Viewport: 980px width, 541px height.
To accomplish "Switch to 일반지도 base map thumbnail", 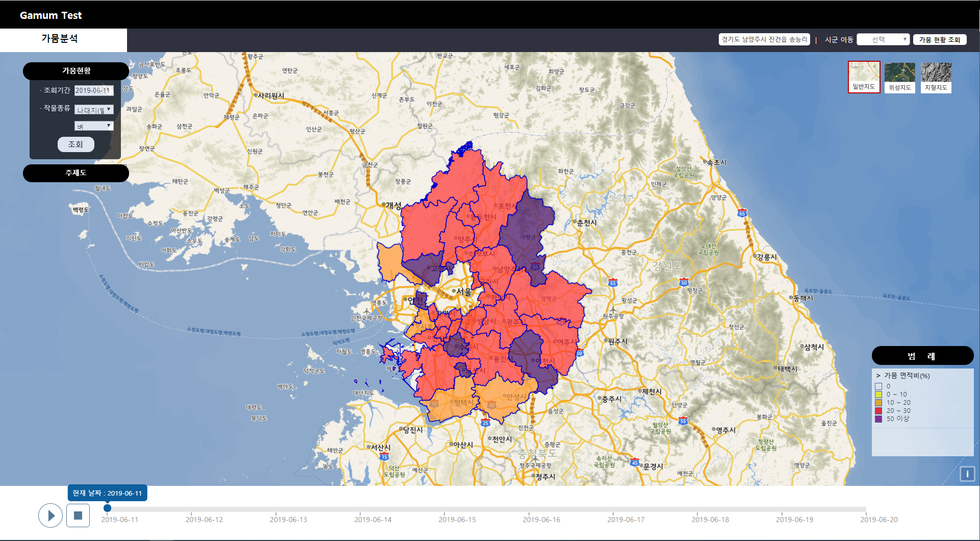I will pos(864,77).
